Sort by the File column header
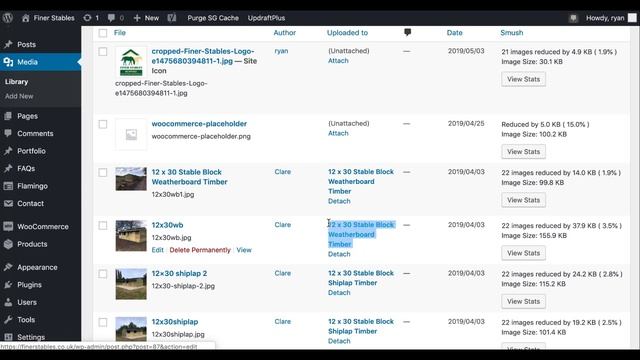The image size is (640, 360). [120, 33]
